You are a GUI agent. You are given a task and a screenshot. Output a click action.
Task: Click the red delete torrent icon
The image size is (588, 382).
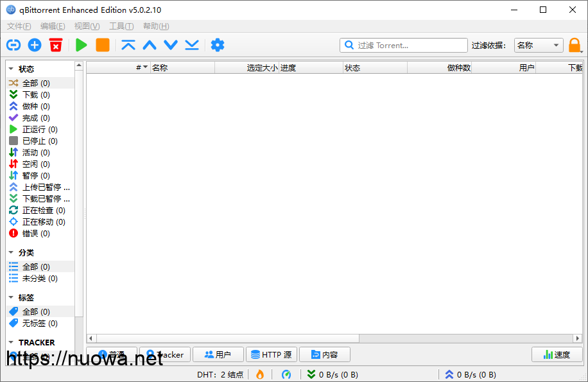click(56, 45)
